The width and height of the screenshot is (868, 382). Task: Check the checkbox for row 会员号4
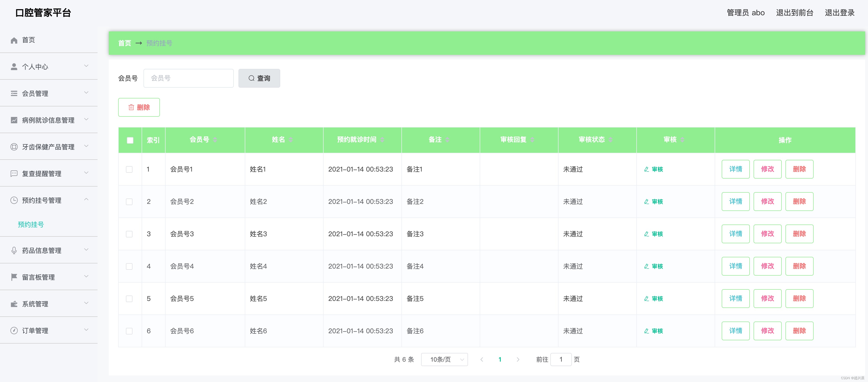[129, 266]
